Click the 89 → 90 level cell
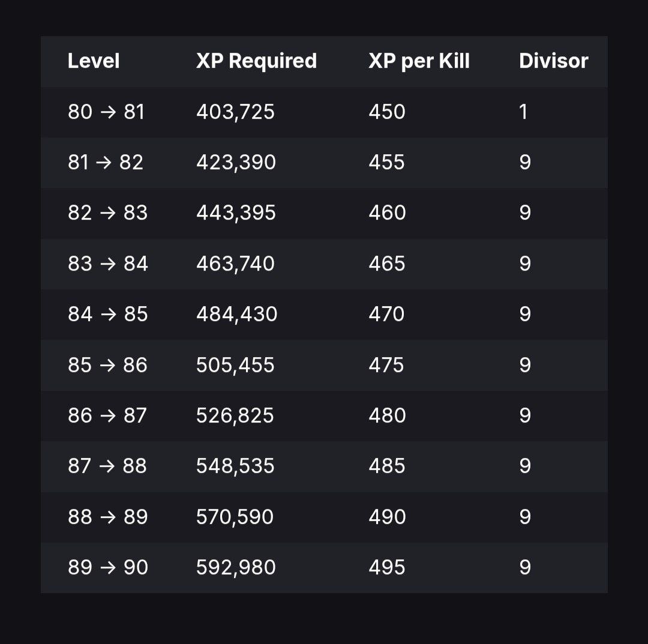 (107, 568)
